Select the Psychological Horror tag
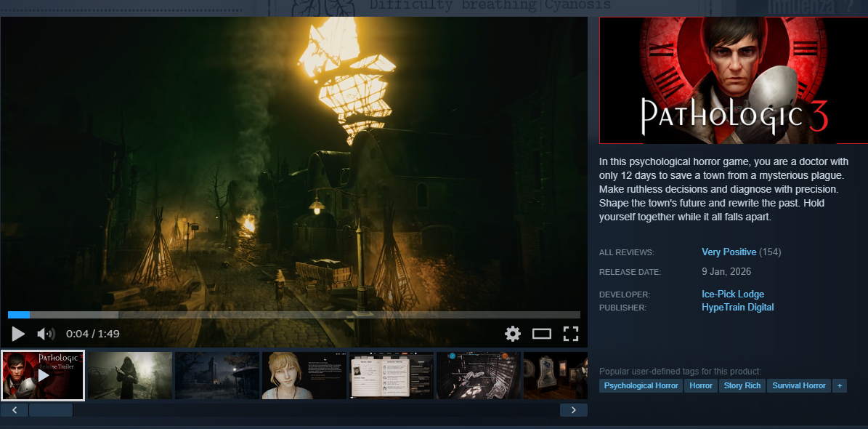The width and height of the screenshot is (868, 429). pyautogui.click(x=641, y=386)
